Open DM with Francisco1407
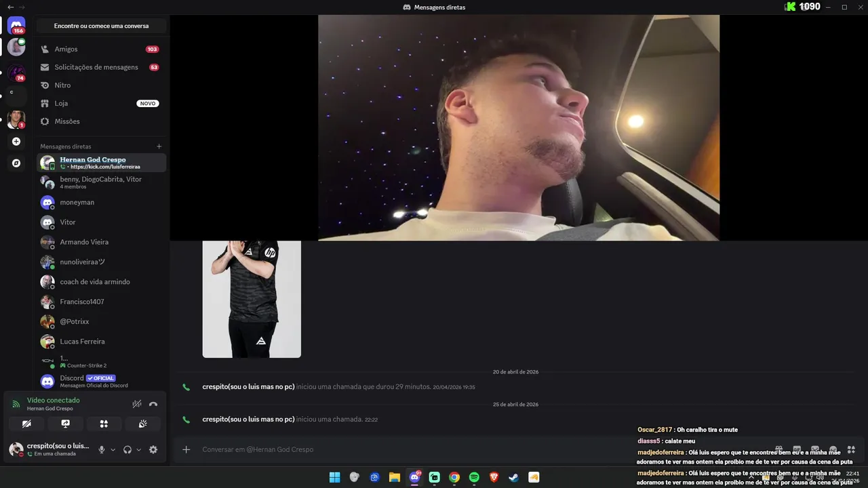The height and width of the screenshot is (488, 868). 101,302
